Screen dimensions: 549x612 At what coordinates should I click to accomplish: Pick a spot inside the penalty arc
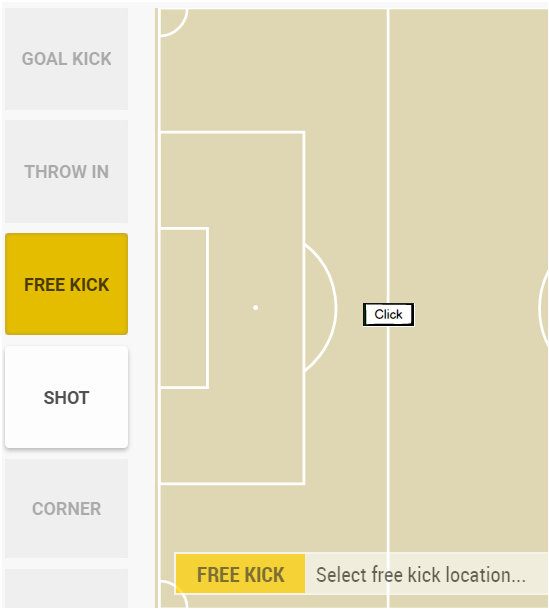click(320, 308)
